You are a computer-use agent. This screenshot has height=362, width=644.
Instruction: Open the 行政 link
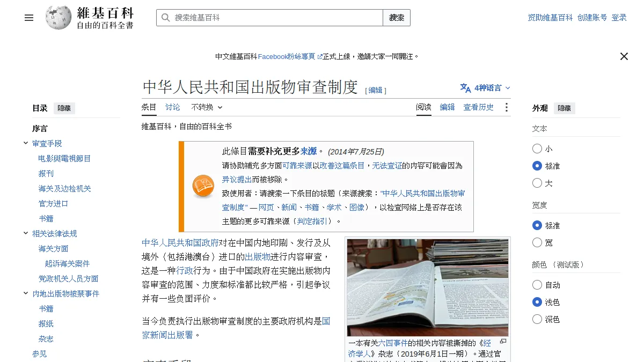(x=185, y=270)
